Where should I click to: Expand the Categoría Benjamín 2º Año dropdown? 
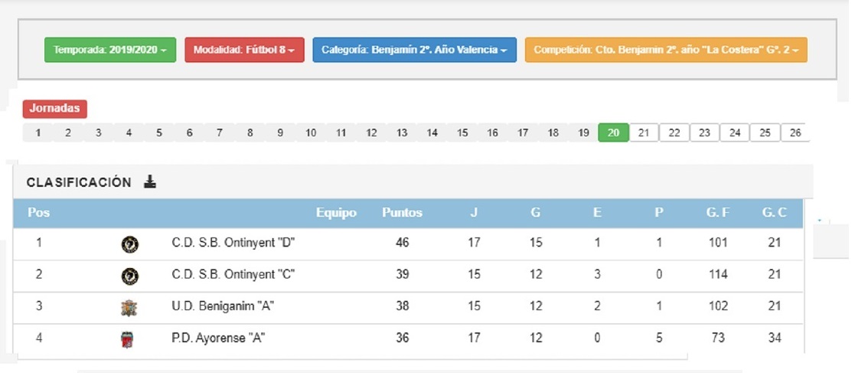[414, 50]
